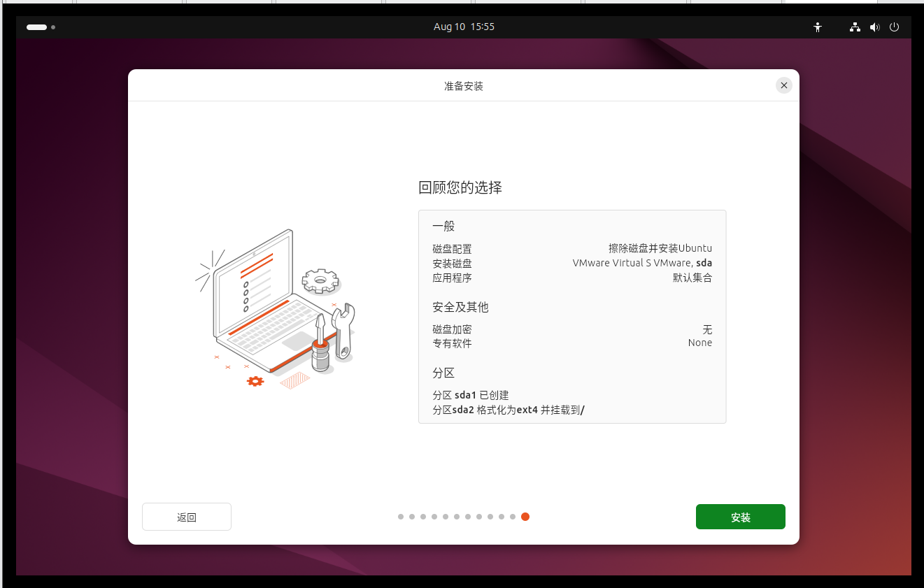Click the wired network icon in top bar
This screenshot has width=924, height=588.
[x=855, y=27]
